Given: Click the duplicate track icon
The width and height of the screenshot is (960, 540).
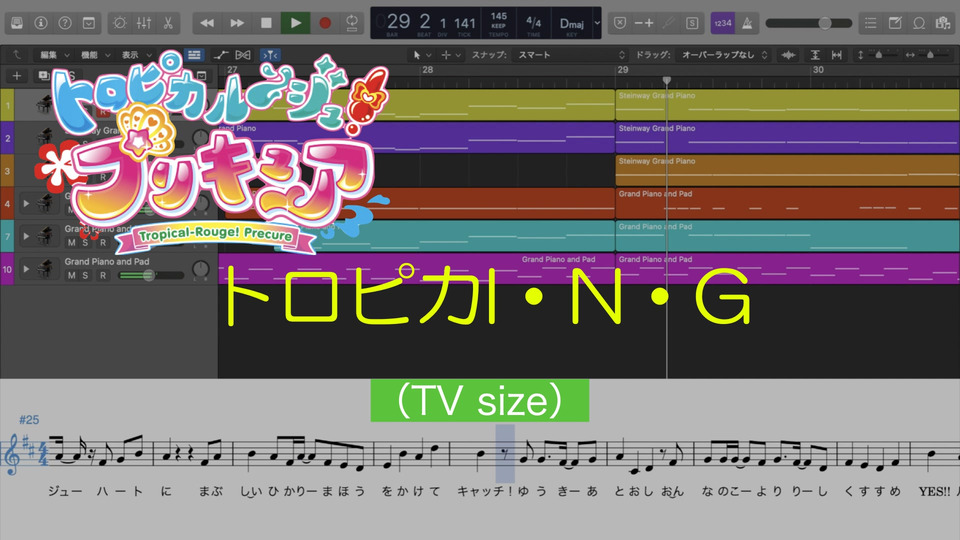Looking at the screenshot, I should (x=43, y=76).
